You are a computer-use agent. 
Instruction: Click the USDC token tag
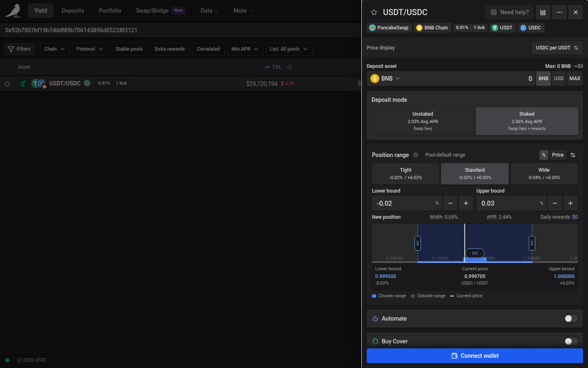(x=531, y=28)
